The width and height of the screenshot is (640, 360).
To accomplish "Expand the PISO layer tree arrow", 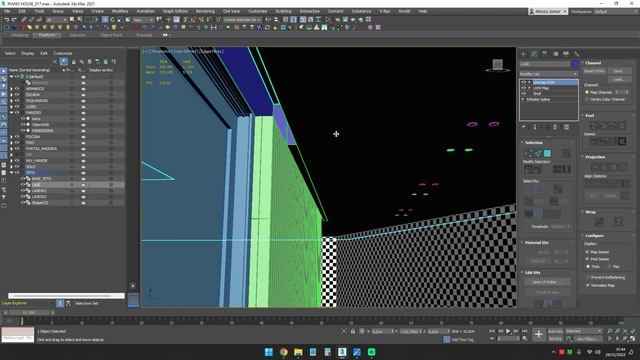I will 11,143.
